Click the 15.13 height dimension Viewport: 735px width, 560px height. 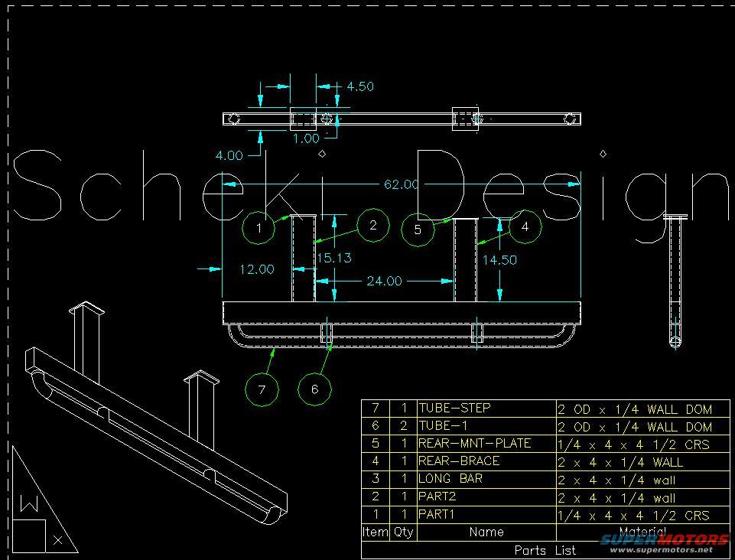[x=333, y=258]
